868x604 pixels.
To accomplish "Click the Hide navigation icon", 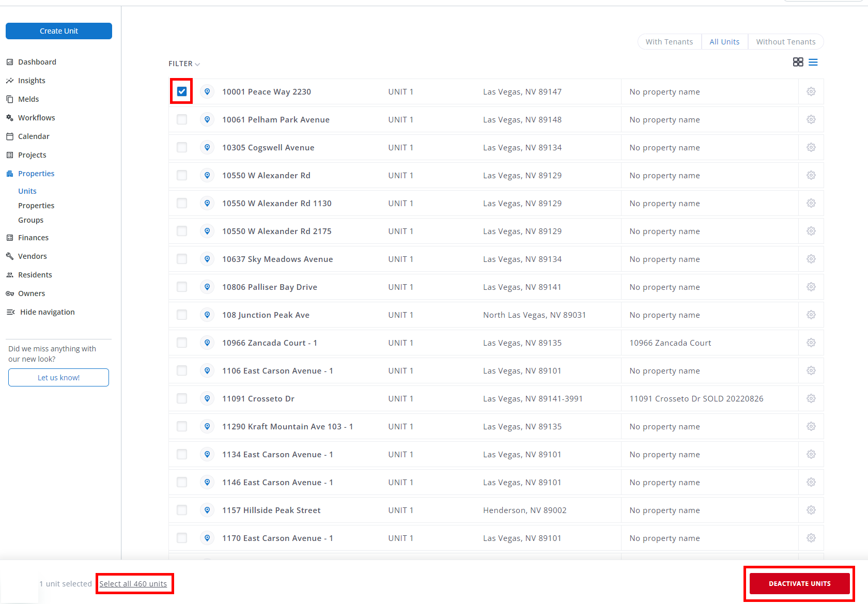I will [10, 312].
